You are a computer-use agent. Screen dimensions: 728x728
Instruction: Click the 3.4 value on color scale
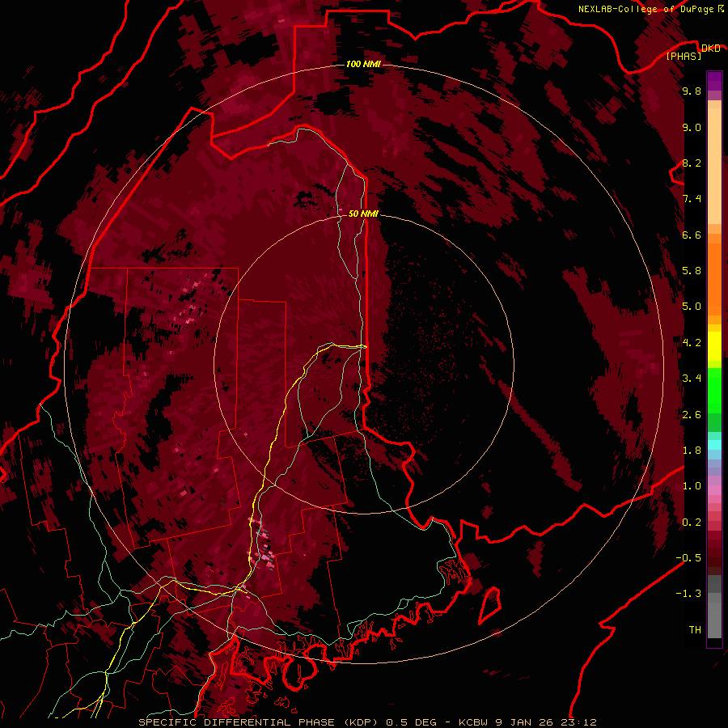pos(692,379)
